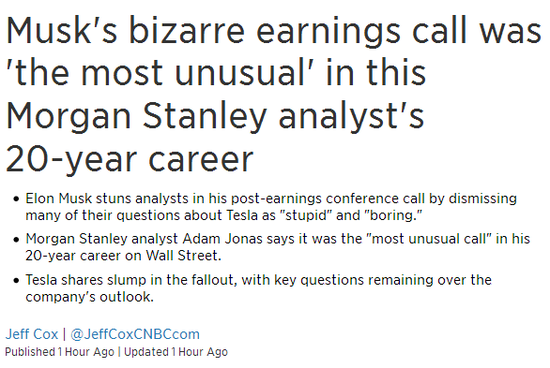Click the "Updated 1 Hour Ago" timestamp
This screenshot has height=368, width=550.
[x=176, y=352]
